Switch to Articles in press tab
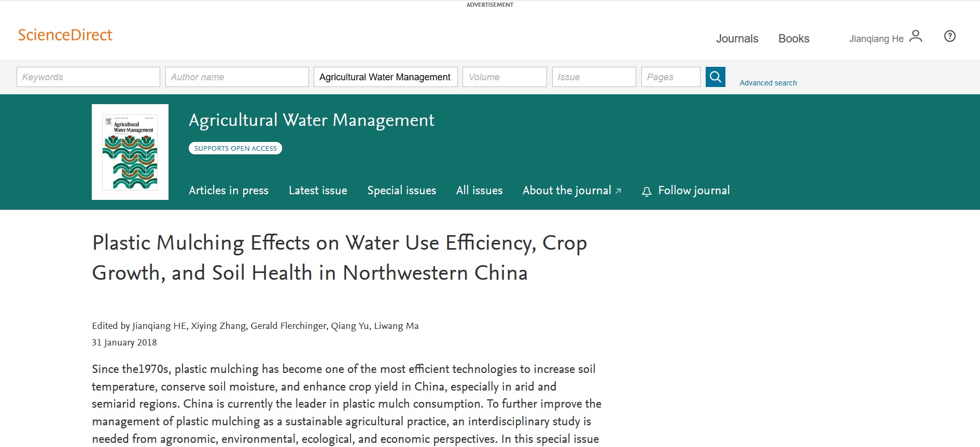980x447 pixels. point(229,191)
